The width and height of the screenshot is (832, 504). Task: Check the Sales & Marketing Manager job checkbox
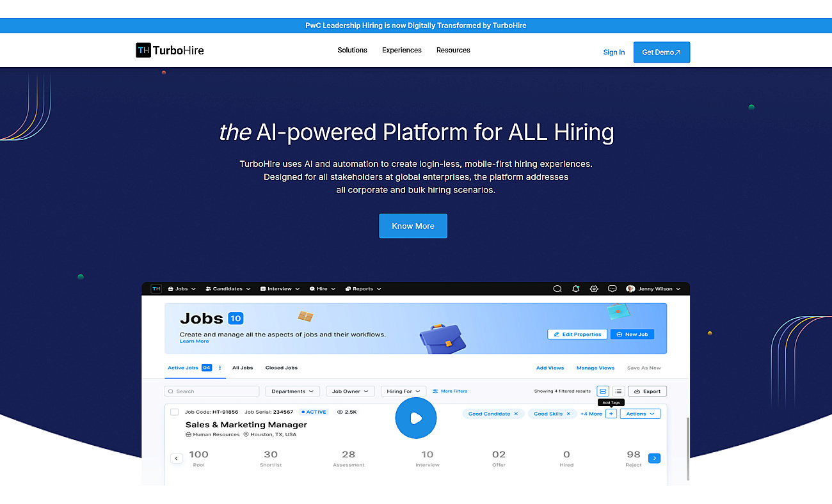pos(174,412)
